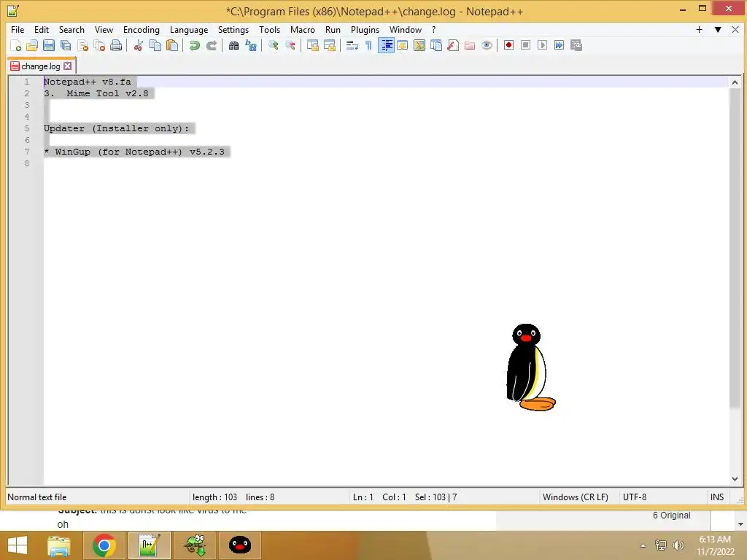Toggle file Monitoring eye icon
Screen dimensions: 747x560
coord(487,45)
